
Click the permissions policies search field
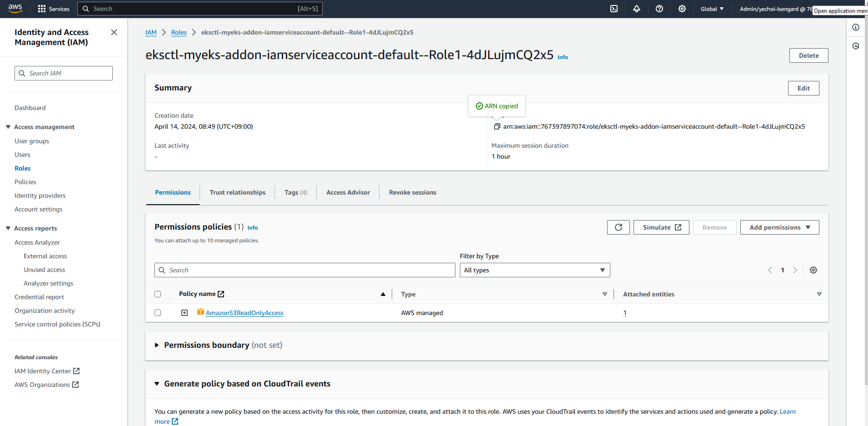pos(305,270)
